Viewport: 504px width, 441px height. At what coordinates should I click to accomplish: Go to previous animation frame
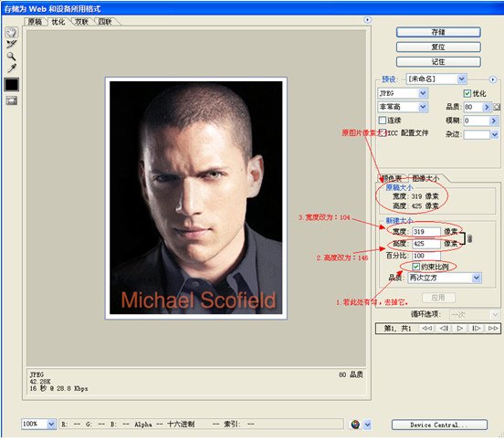point(444,329)
